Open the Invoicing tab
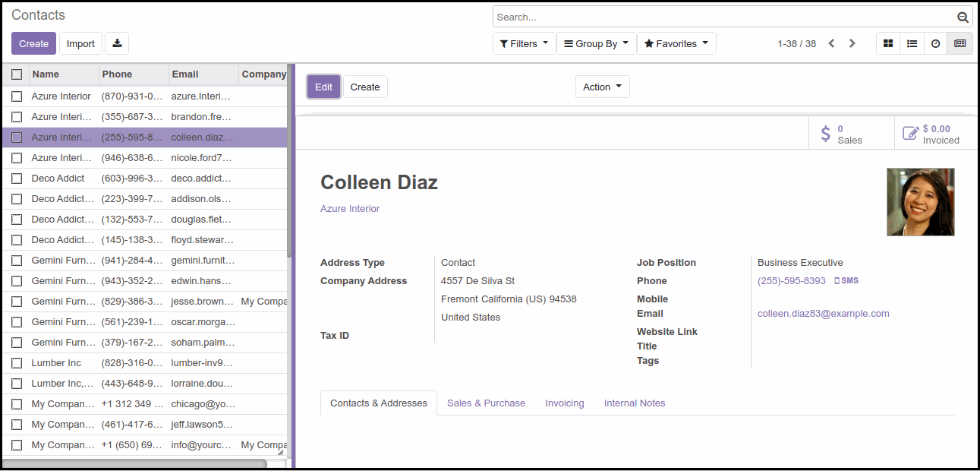 click(x=565, y=403)
